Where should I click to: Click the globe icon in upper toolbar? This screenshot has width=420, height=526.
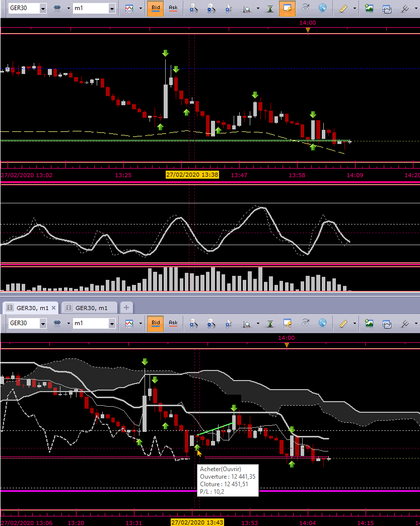(323, 8)
